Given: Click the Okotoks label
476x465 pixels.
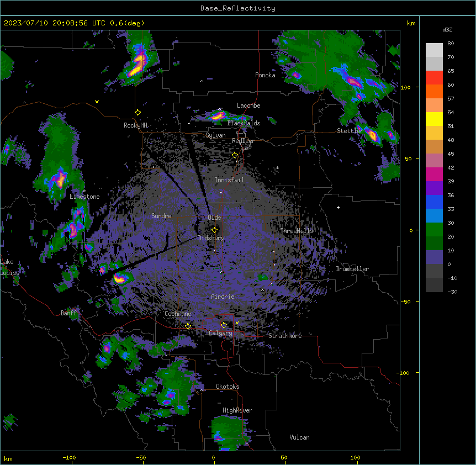Looking at the screenshot, I should 228,387.
